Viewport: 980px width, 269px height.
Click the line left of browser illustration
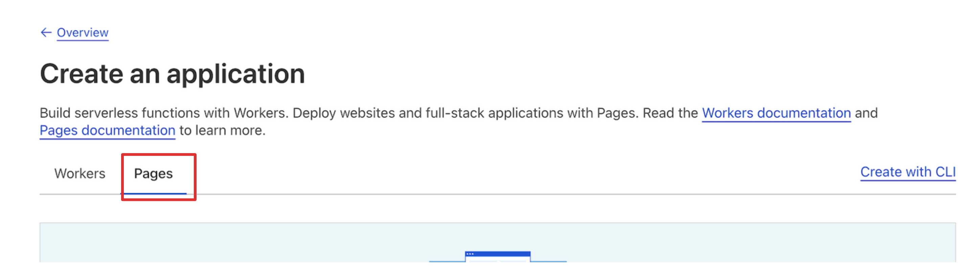[447, 261]
